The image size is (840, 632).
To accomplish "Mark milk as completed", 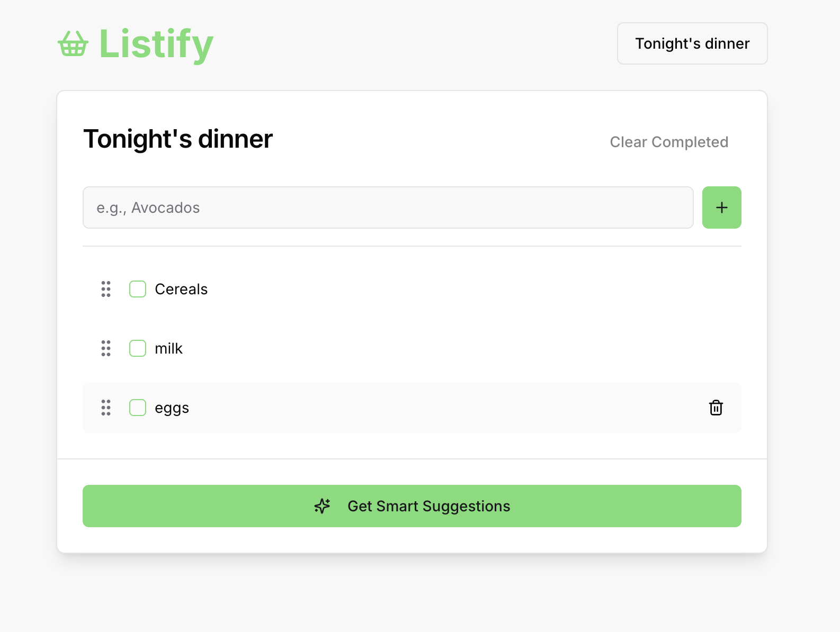I will [x=137, y=348].
